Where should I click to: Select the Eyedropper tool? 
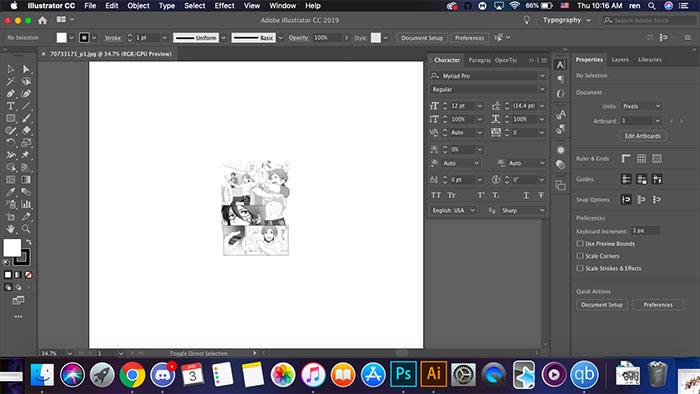[x=11, y=192]
